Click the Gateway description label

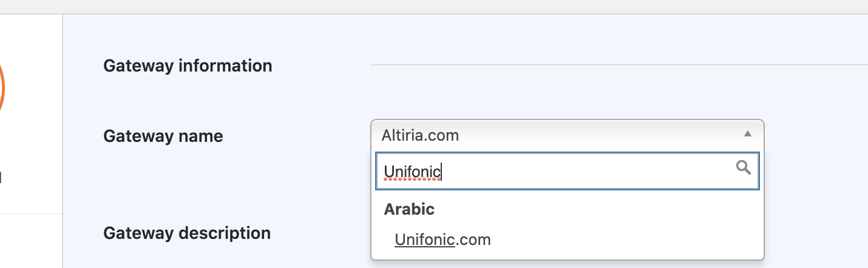(187, 233)
